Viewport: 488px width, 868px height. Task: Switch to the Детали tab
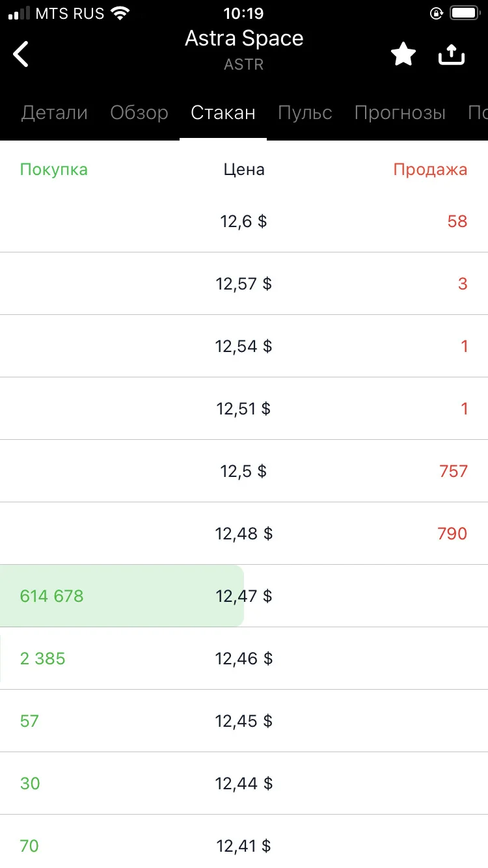[55, 113]
